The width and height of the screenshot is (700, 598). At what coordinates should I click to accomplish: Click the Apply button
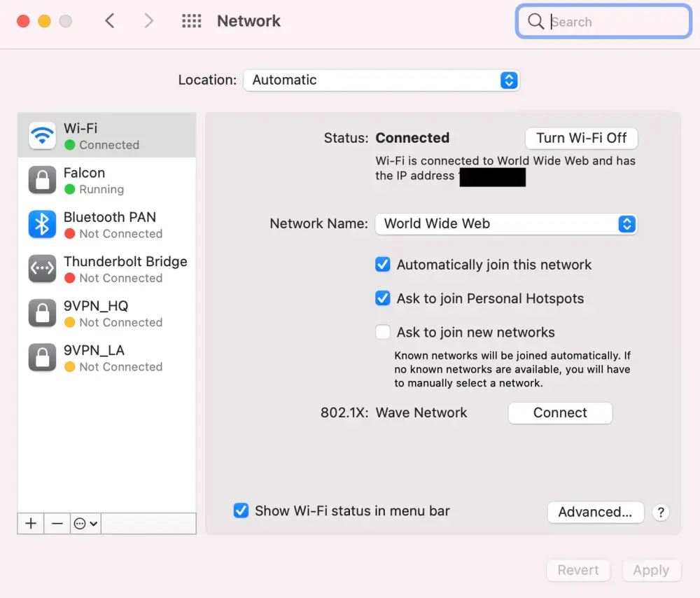(651, 570)
